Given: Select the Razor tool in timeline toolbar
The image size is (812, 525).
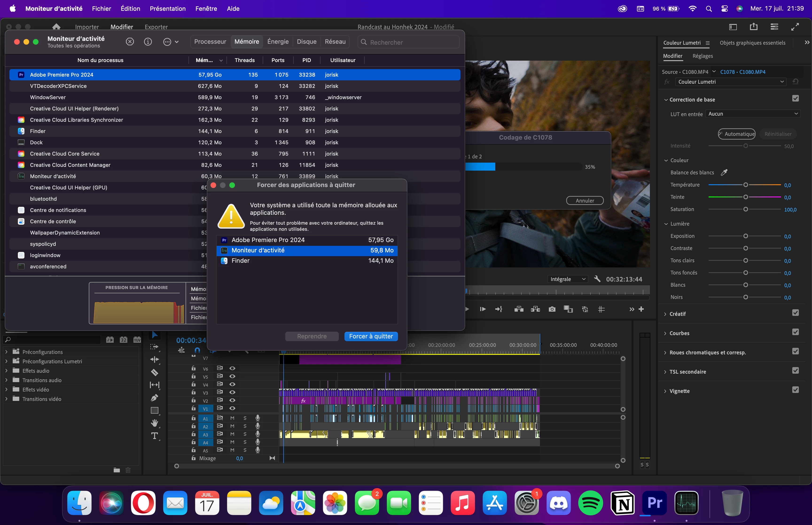Looking at the screenshot, I should [154, 372].
